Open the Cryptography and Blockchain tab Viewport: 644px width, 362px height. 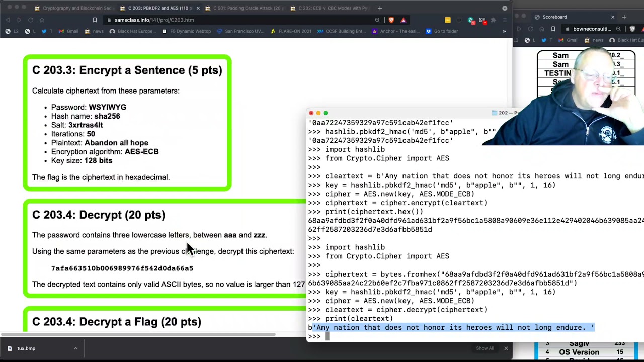pyautogui.click(x=74, y=8)
